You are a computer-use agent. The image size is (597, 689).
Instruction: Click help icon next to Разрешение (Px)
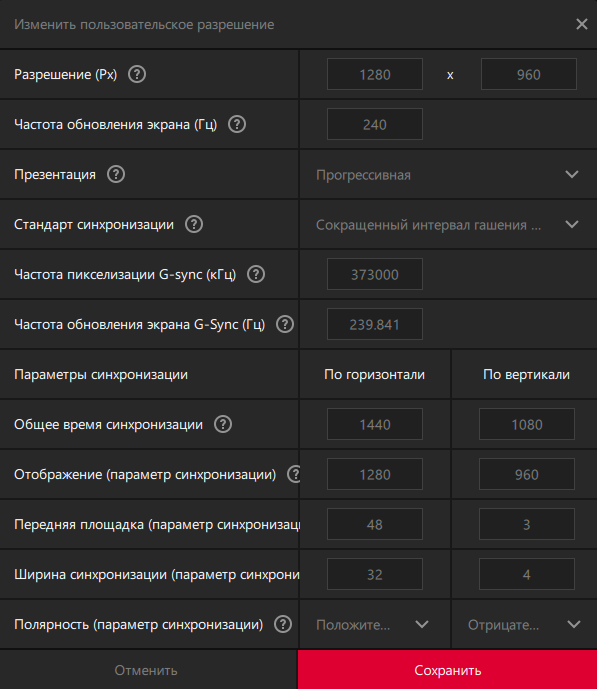coord(137,74)
